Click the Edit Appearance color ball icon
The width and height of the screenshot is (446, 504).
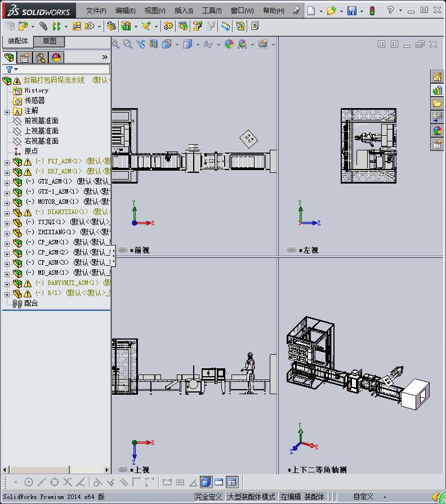pyautogui.click(x=229, y=44)
